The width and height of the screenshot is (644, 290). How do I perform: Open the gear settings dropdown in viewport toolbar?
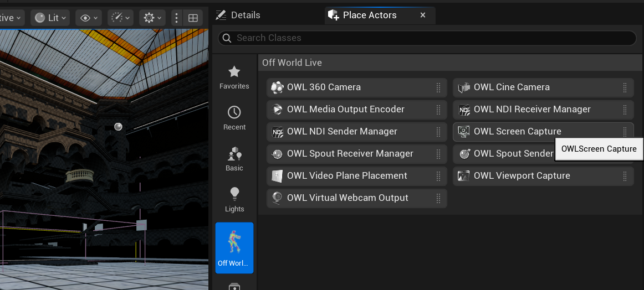click(x=152, y=18)
